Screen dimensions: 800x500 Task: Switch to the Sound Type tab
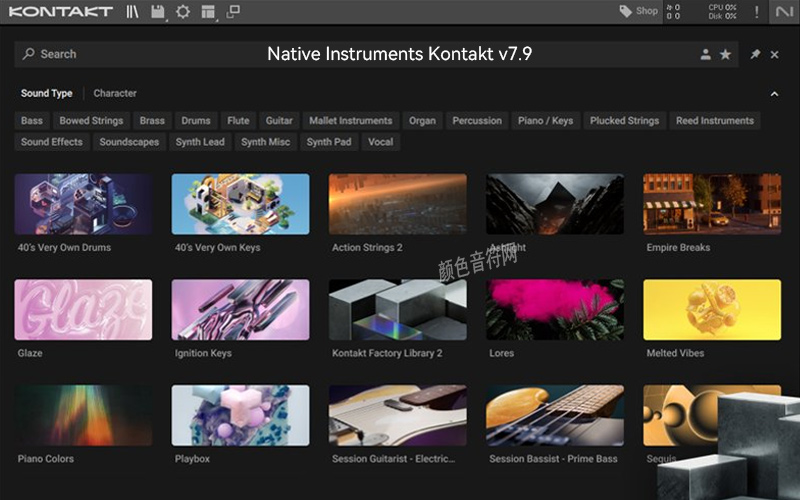pos(46,93)
